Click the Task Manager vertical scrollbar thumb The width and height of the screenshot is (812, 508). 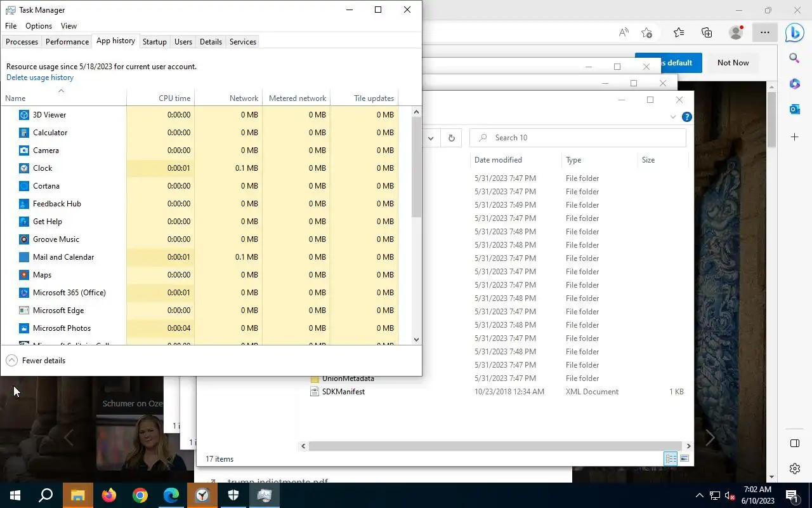pyautogui.click(x=417, y=167)
